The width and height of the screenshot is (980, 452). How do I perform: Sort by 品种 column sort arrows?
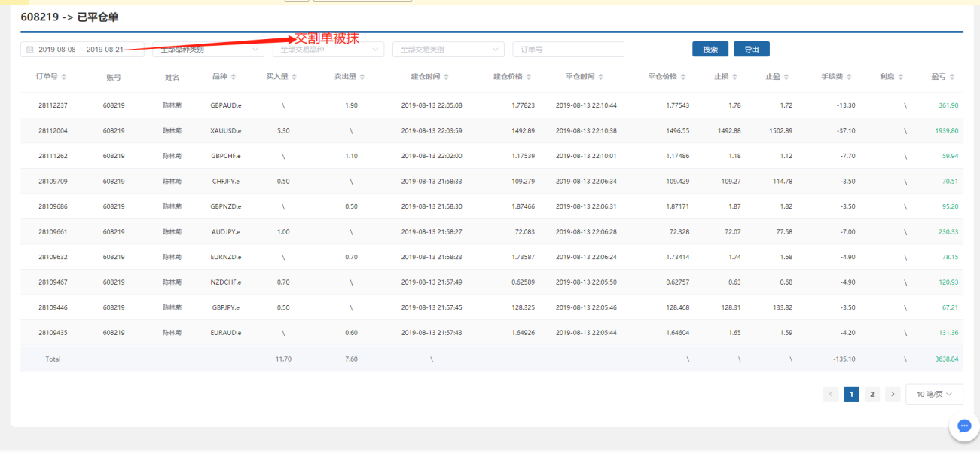click(234, 77)
